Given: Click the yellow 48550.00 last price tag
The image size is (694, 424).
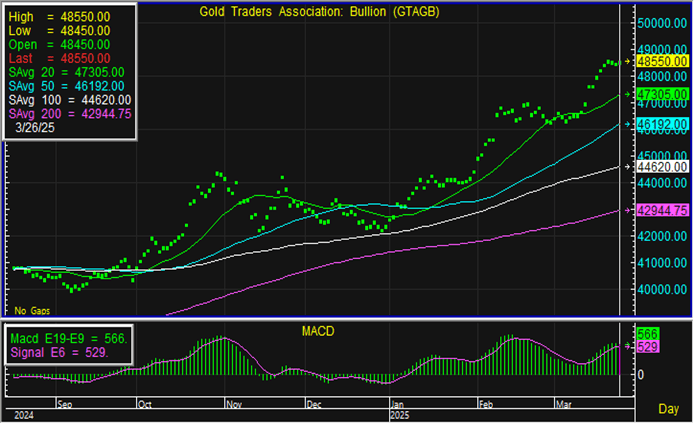Looking at the screenshot, I should point(662,62).
